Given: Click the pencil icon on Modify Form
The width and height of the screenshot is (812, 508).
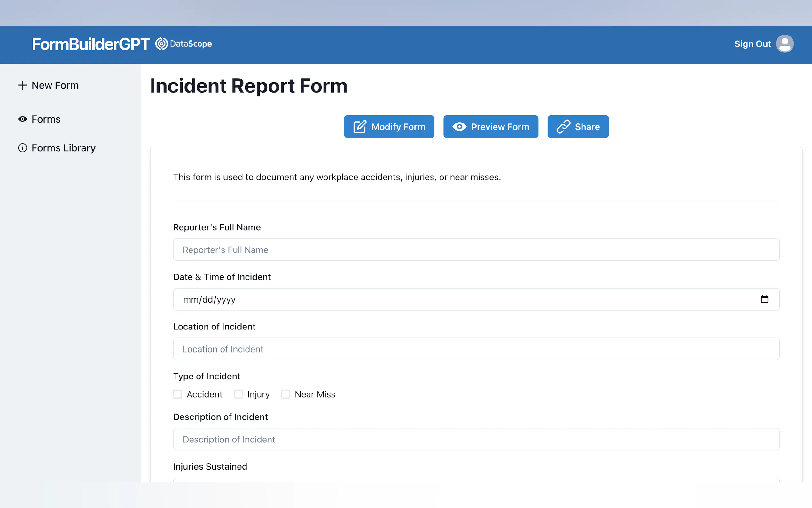Looking at the screenshot, I should coord(360,127).
